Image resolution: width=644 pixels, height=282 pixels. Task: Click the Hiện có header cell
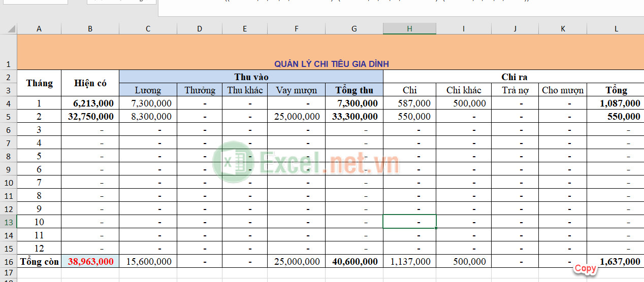[x=90, y=83]
